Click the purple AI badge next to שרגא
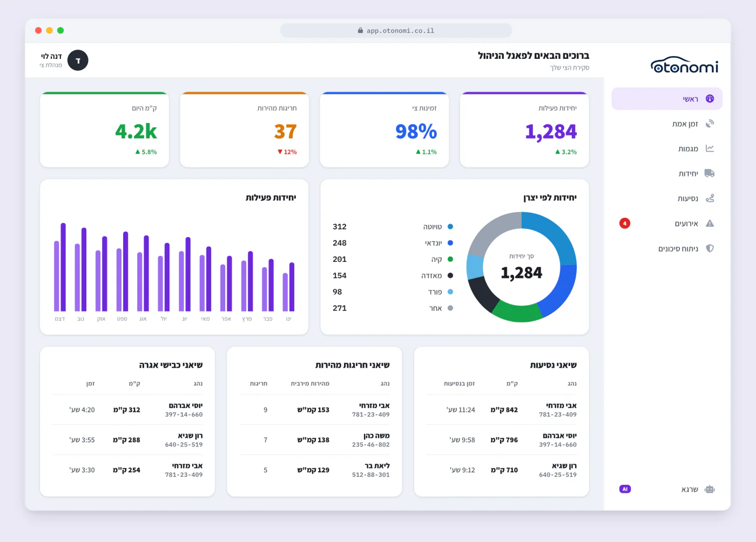Screen dimensions: 756x542 [x=625, y=489]
